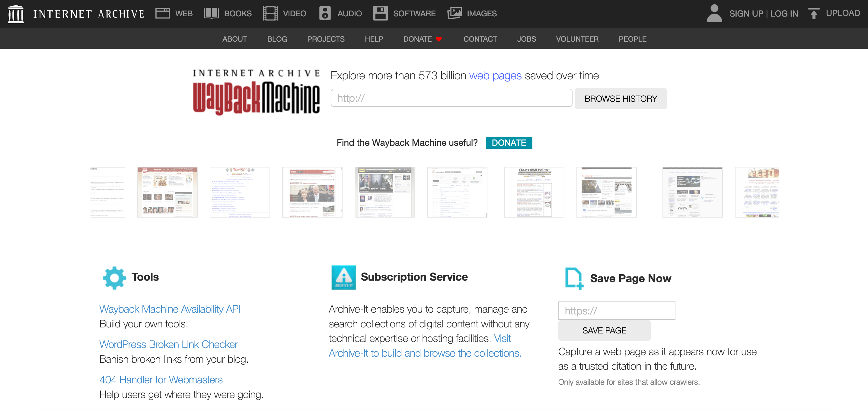868x411 pixels.
Task: Open the Web section window icon
Action: (x=162, y=14)
